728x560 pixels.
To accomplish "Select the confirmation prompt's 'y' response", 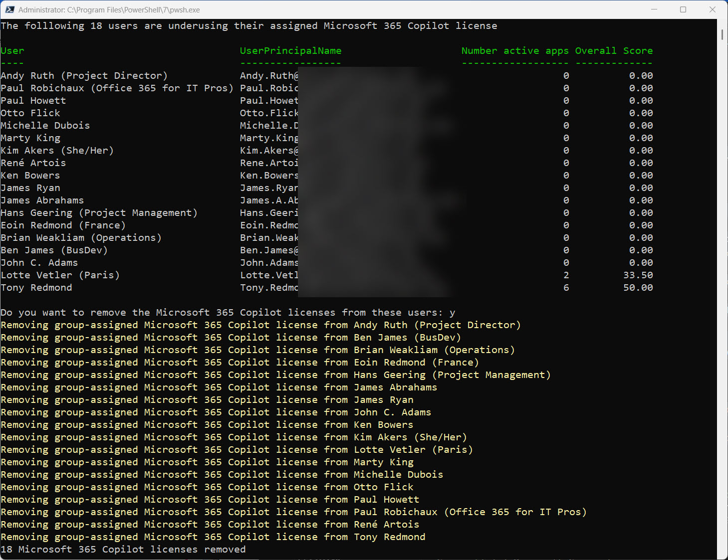I will (x=452, y=312).
